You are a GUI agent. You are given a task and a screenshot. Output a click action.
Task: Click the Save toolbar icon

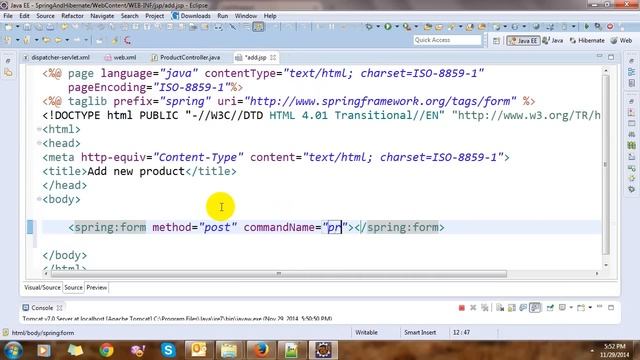click(x=27, y=27)
